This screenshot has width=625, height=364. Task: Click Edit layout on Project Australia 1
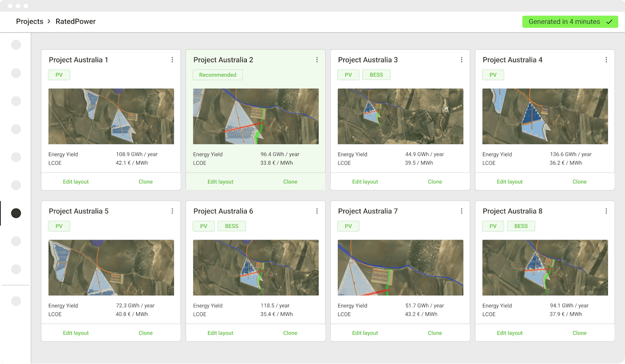(76, 182)
